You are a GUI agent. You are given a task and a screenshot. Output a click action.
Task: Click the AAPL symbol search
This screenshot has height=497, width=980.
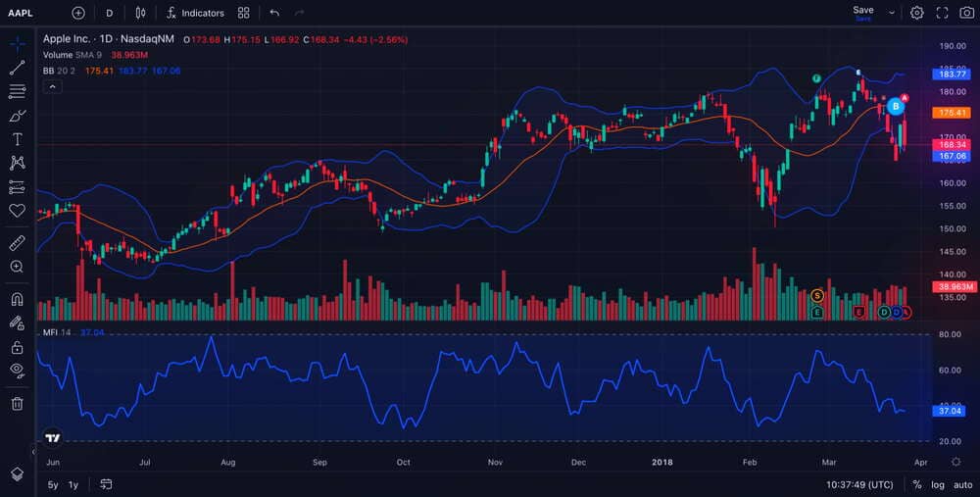[22, 13]
